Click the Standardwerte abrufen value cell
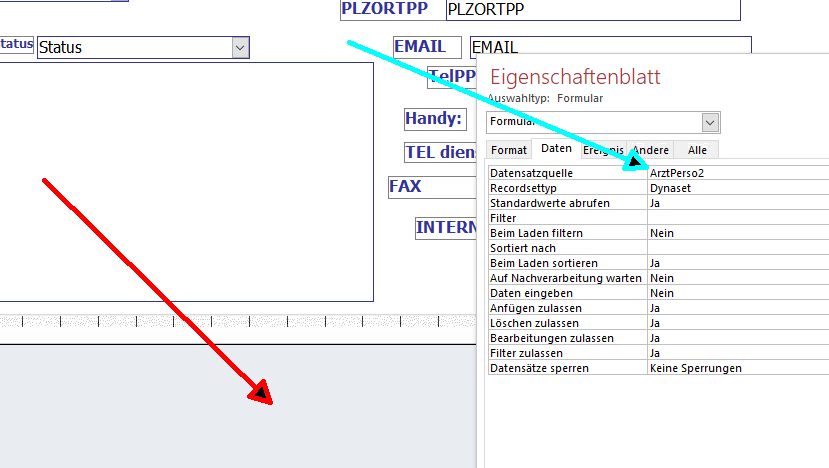829x468 pixels. 738,203
